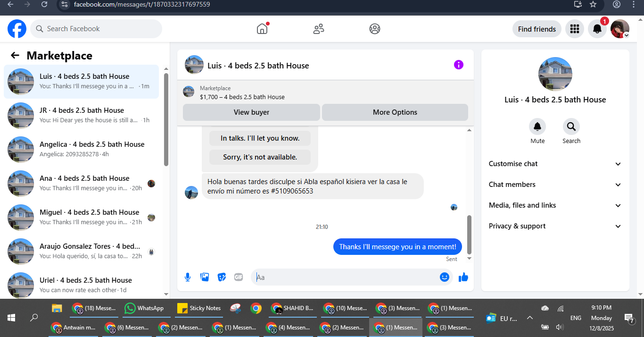The width and height of the screenshot is (644, 337).
Task: Open the notifications bell
Action: pos(597,29)
